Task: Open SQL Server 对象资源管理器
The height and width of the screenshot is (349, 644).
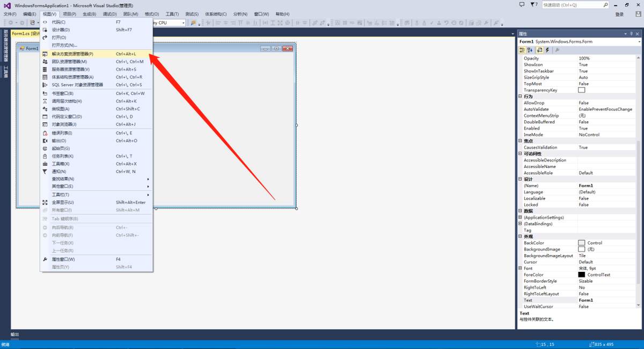Action: click(97, 85)
